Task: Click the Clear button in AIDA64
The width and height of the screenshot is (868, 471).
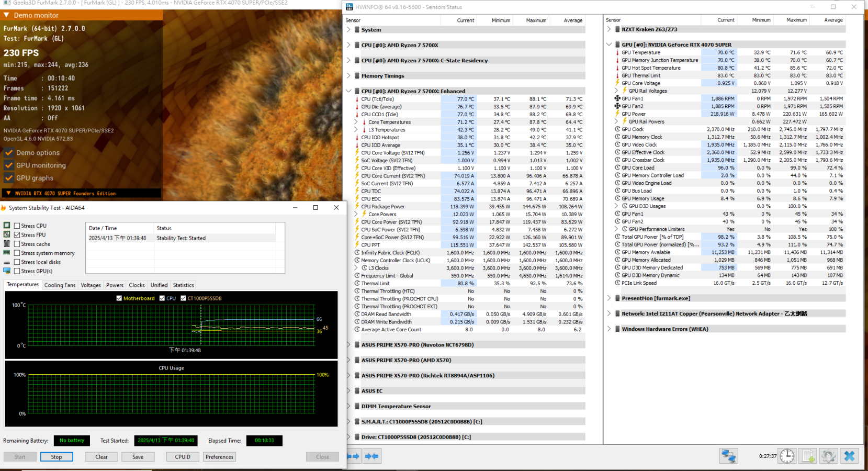Action: pyautogui.click(x=102, y=457)
